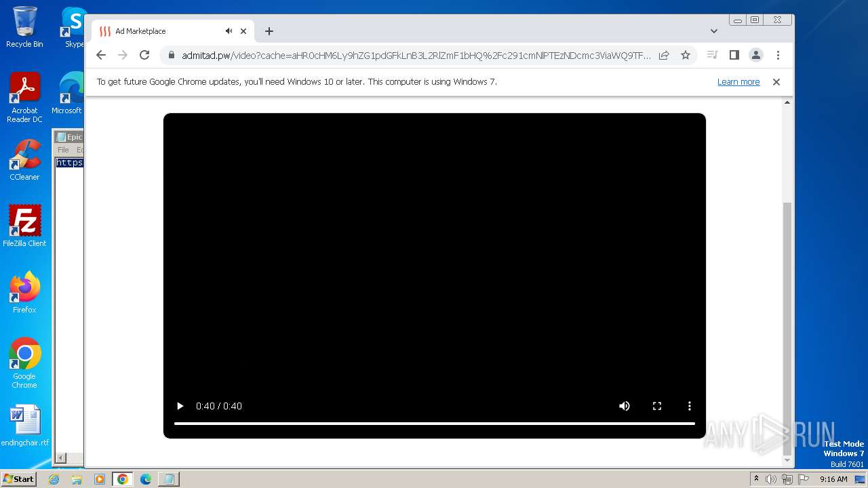868x488 pixels.
Task: Click the taskbar clock 9:16 AM
Action: click(833, 479)
